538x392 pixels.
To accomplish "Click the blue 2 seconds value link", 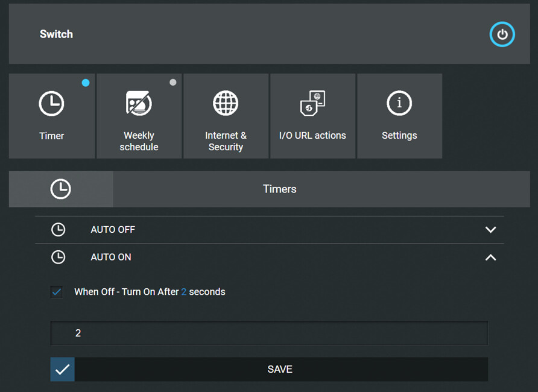I will tap(184, 292).
